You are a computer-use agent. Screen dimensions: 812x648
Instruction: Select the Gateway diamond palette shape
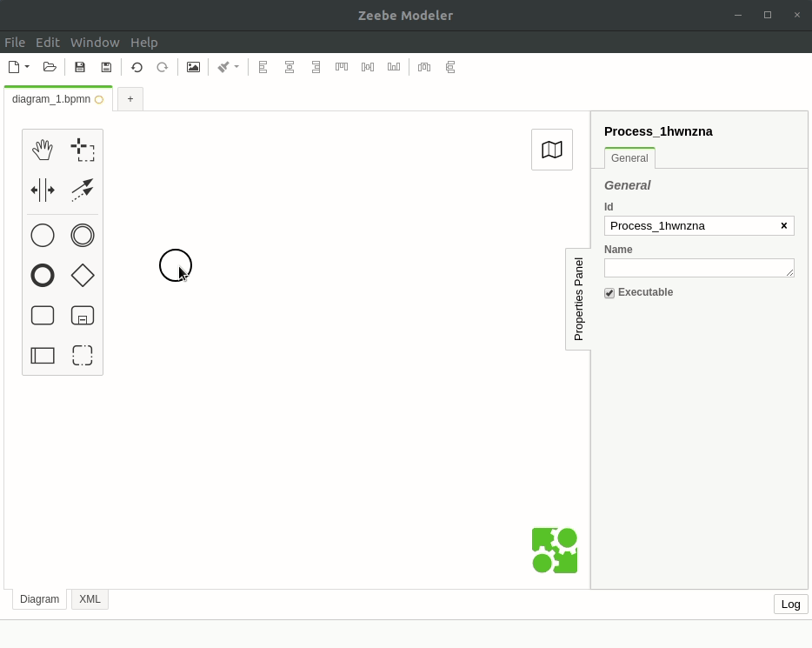(x=83, y=275)
